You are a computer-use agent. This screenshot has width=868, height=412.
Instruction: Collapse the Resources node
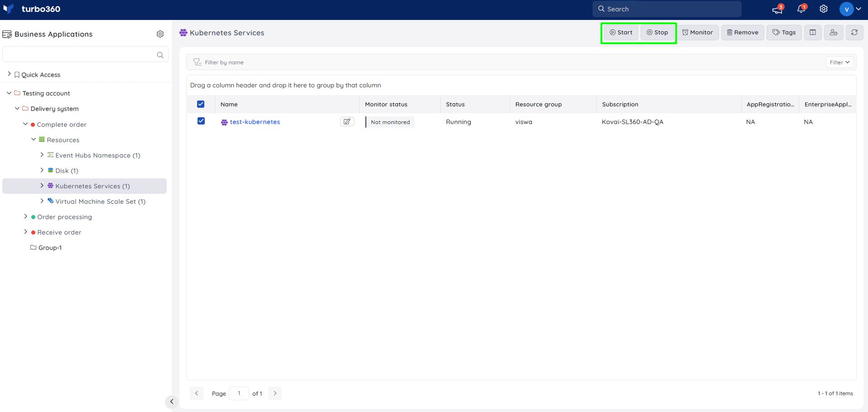coord(34,139)
